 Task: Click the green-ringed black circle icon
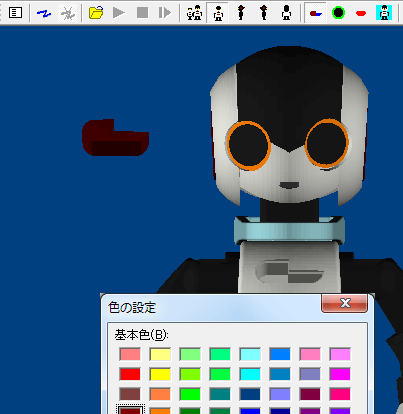click(x=338, y=13)
